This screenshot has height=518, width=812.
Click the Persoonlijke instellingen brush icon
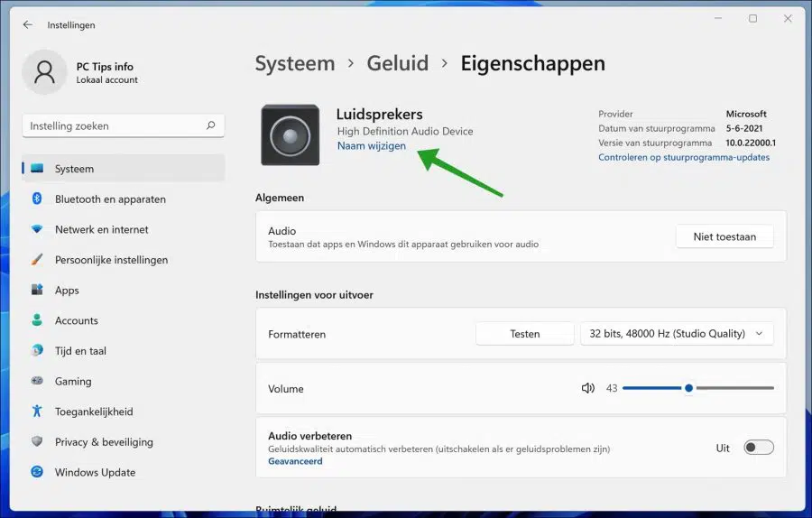tap(37, 260)
